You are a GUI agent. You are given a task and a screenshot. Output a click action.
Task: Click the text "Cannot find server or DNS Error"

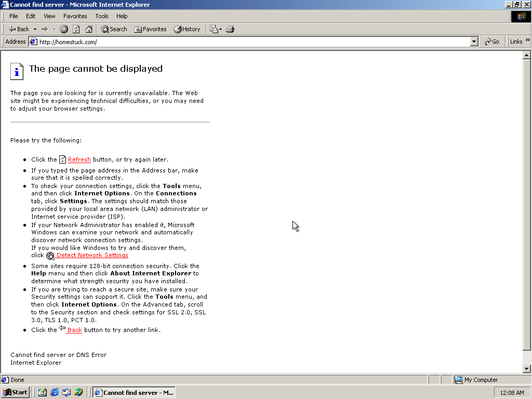coord(58,355)
